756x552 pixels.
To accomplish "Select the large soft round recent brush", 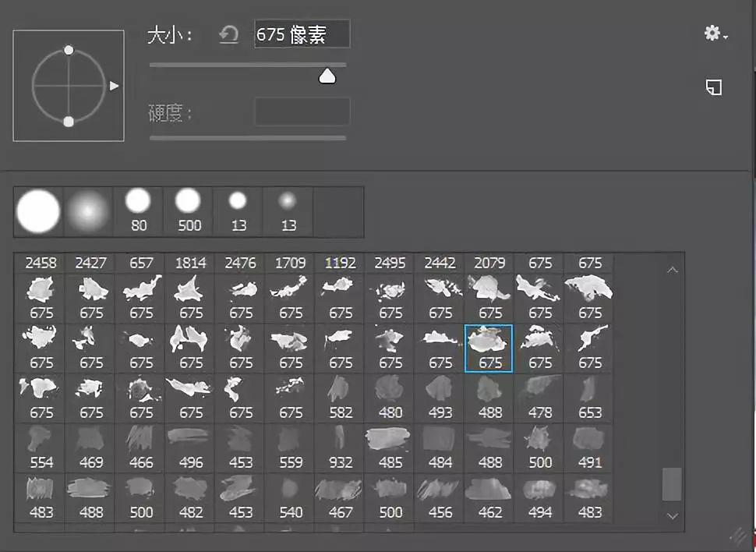I will point(88,211).
